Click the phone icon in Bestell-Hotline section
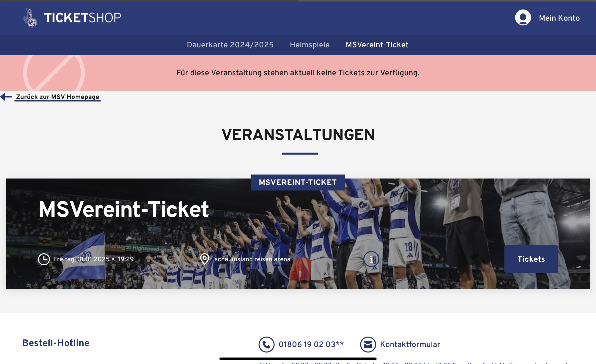 266,345
